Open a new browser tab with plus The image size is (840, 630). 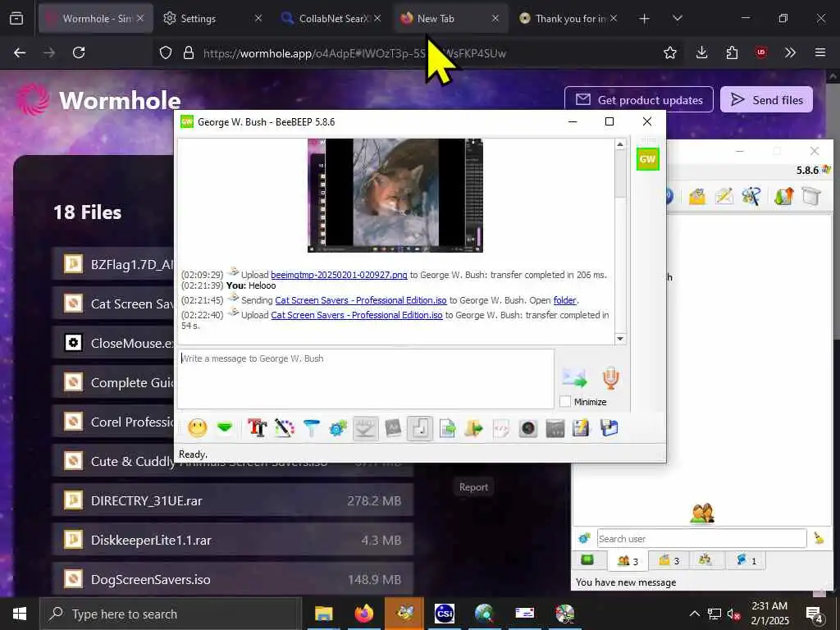click(645, 19)
